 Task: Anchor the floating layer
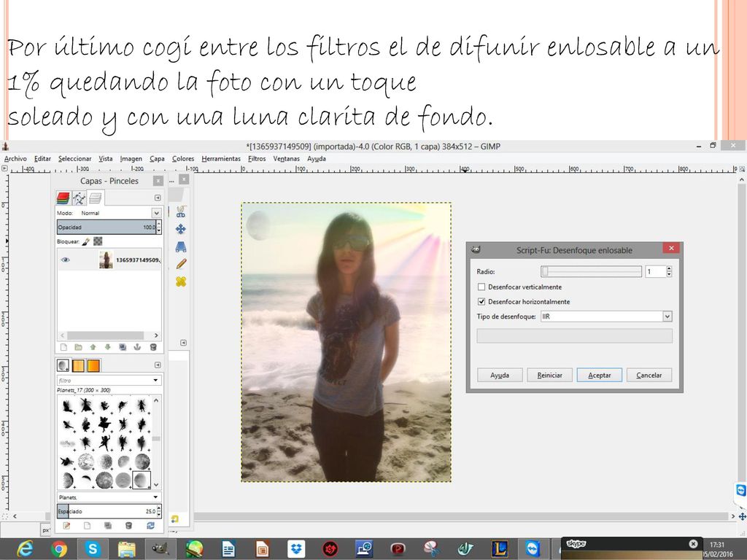pos(137,347)
